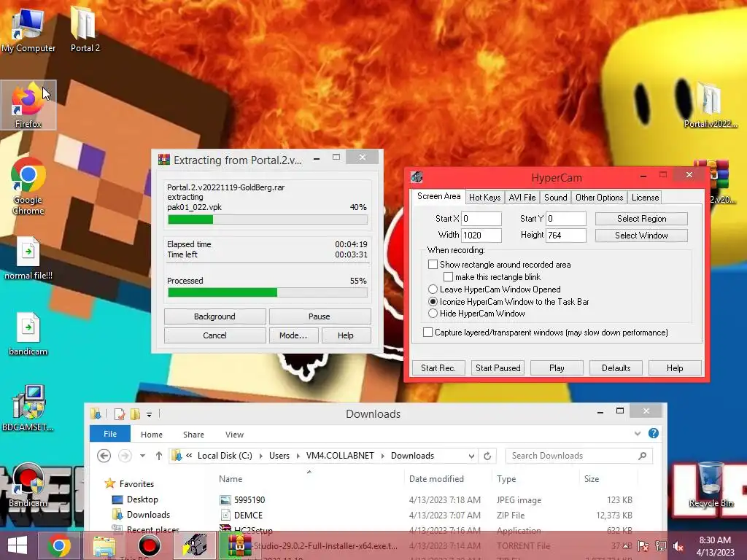Screen dimensions: 747x560
Task: Open the Recycle Bin
Action: point(711,485)
